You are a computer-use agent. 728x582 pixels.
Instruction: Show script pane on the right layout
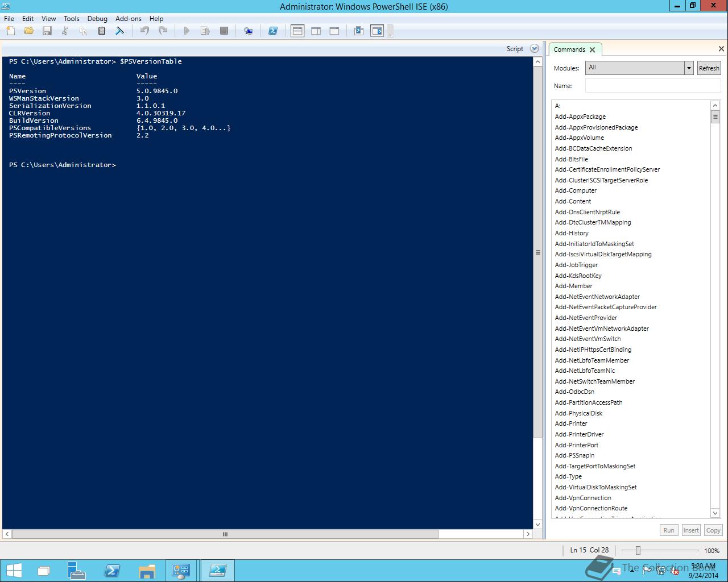pos(316,31)
